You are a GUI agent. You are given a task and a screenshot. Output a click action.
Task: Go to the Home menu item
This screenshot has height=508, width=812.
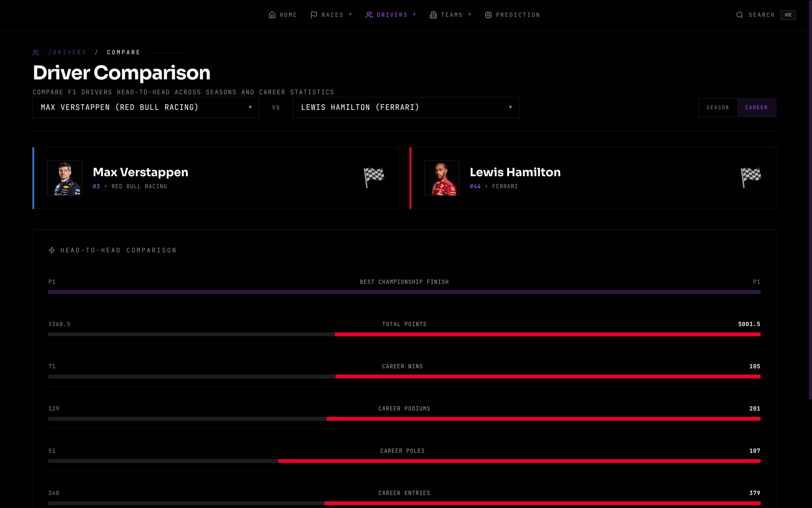point(283,15)
